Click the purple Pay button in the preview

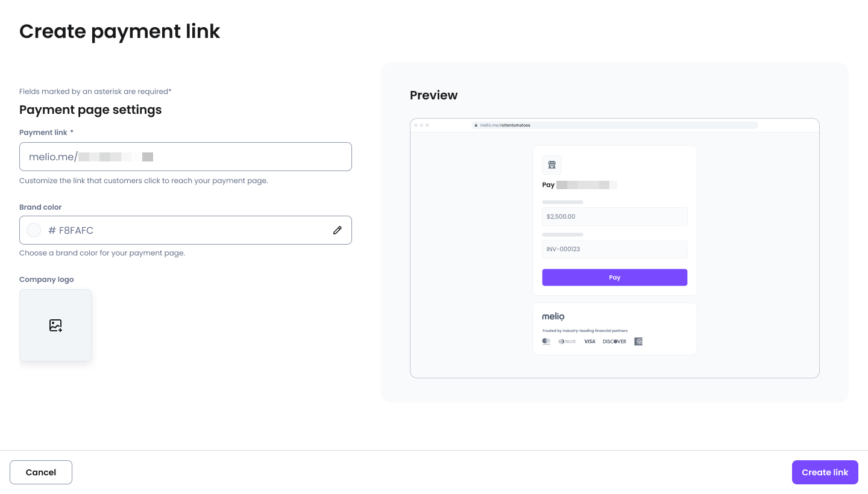click(x=614, y=278)
